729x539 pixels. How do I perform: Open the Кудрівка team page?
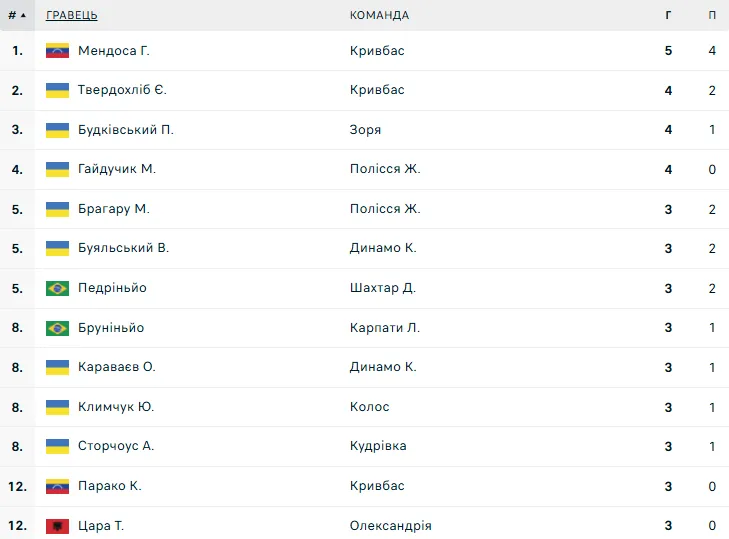coord(378,446)
